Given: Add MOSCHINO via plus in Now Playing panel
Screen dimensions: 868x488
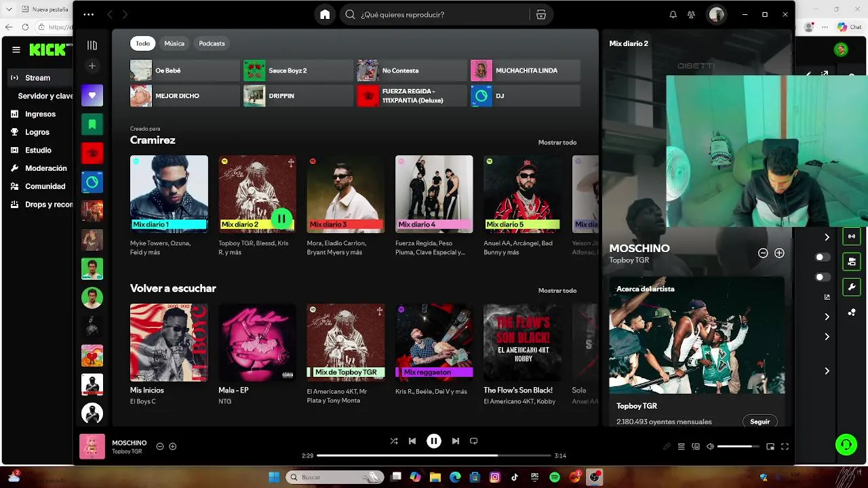Looking at the screenshot, I should pos(779,253).
